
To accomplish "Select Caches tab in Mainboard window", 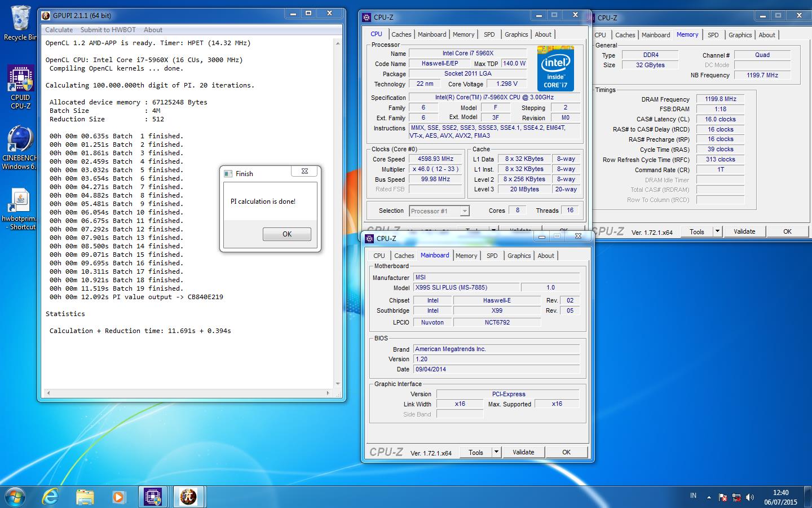I will pos(404,256).
